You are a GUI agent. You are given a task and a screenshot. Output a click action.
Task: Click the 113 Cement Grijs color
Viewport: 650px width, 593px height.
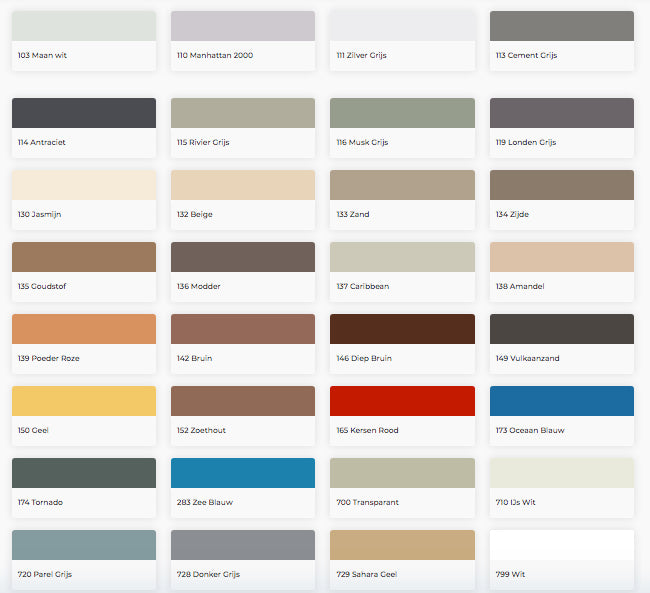561,26
